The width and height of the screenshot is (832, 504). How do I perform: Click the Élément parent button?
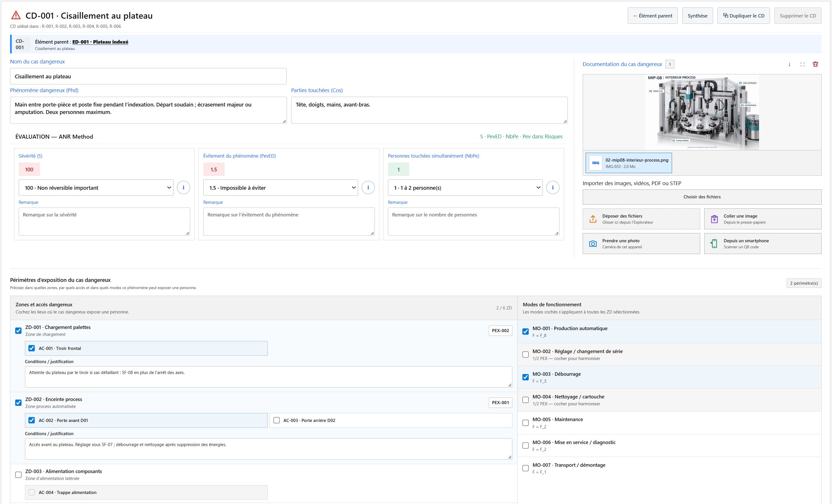coord(653,15)
